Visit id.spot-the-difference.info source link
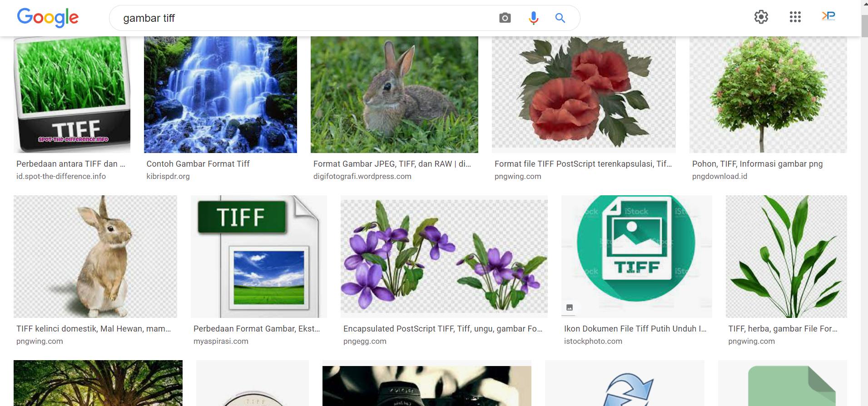Viewport: 868px width, 406px height. (61, 176)
